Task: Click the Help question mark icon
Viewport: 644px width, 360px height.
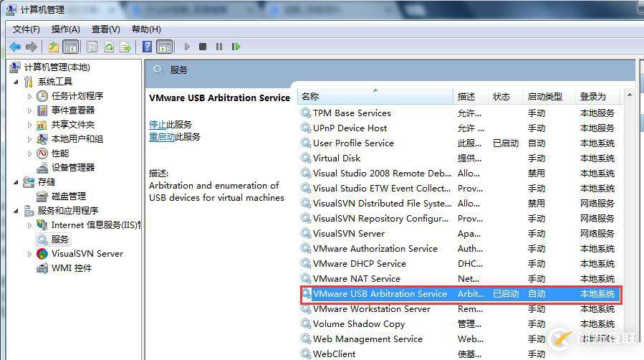Action: click(x=147, y=47)
